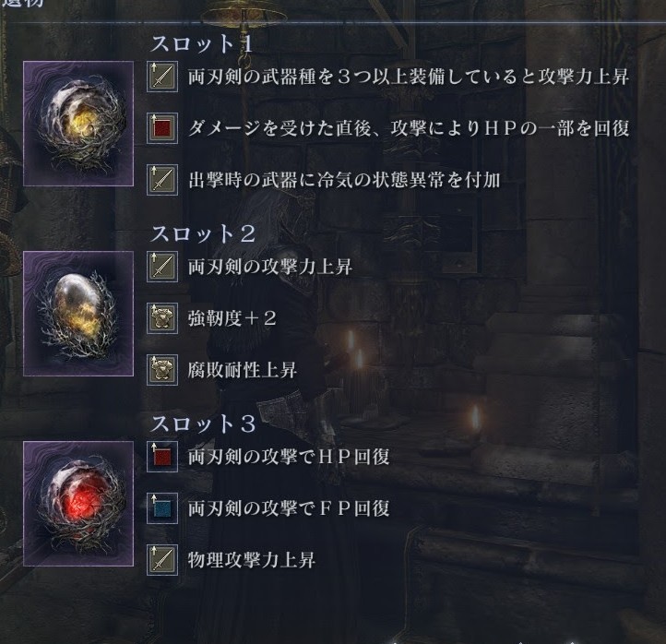Click the スロット2 heading
Viewport: 666px width, 644px height.
[x=203, y=234]
